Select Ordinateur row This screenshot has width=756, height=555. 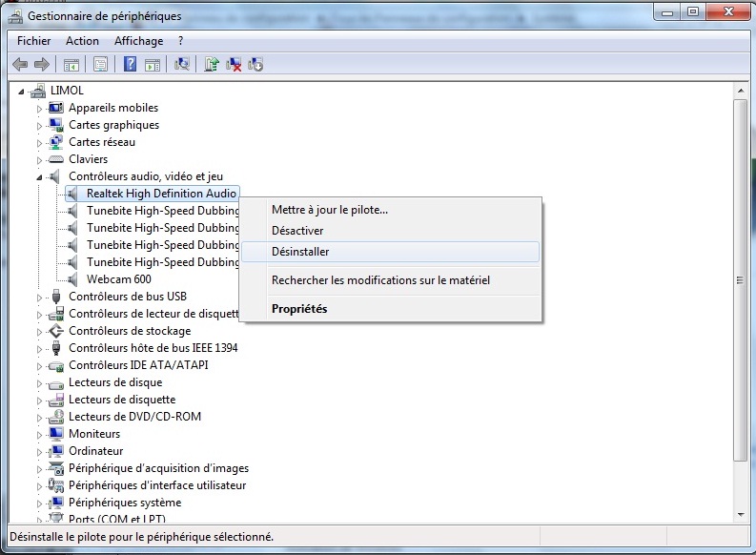click(x=96, y=451)
